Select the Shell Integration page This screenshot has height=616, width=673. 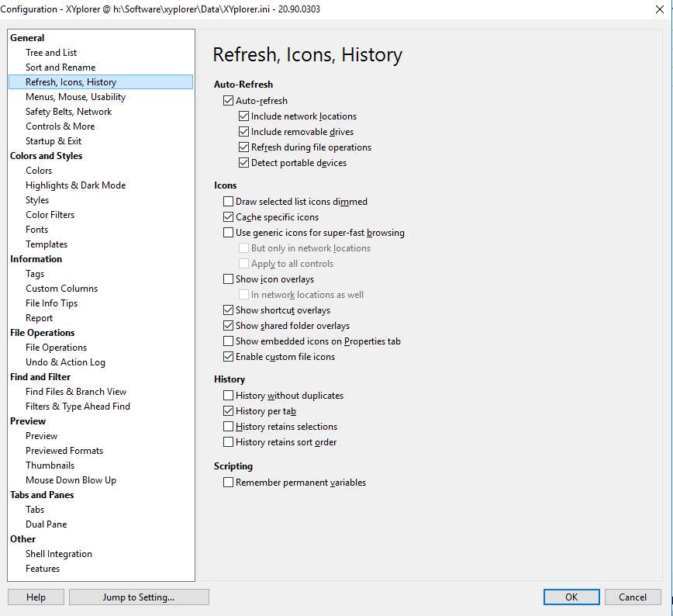tap(58, 553)
